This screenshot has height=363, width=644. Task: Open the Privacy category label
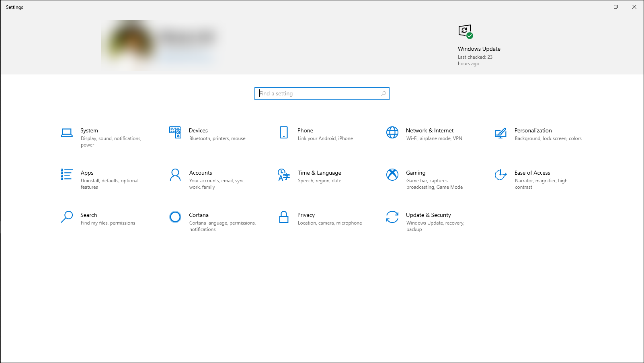[306, 215]
